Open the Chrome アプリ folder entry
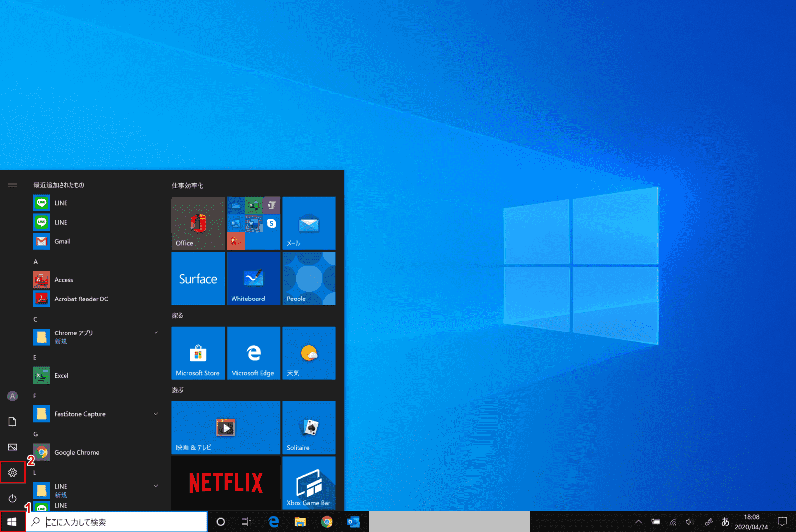The height and width of the screenshot is (532, 796). click(x=96, y=337)
